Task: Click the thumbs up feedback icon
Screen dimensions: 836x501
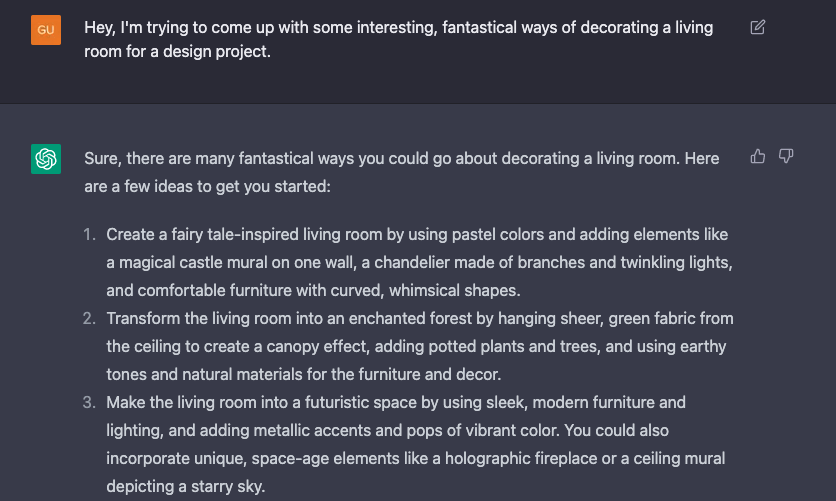Action: click(x=758, y=156)
